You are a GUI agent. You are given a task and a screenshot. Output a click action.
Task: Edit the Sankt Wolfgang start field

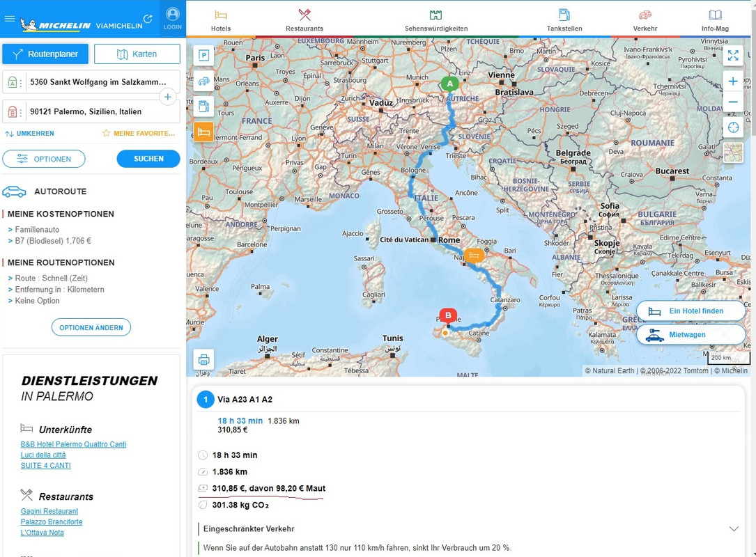click(91, 82)
